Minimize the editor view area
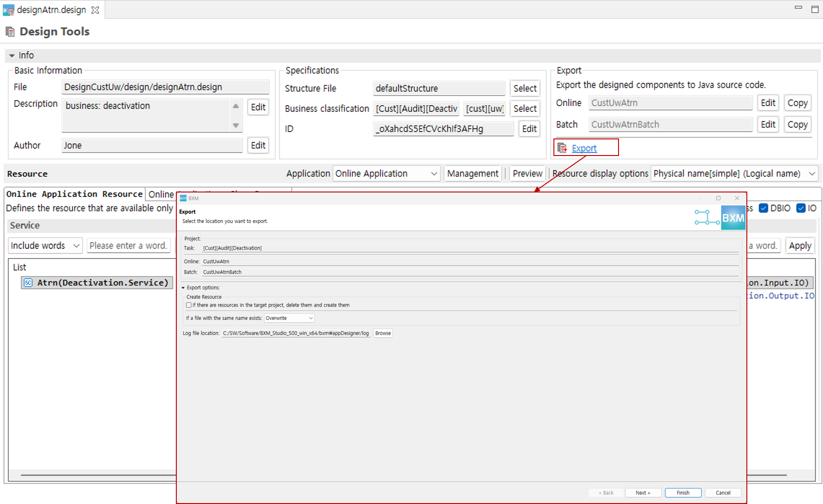The image size is (823, 504). 798,8
